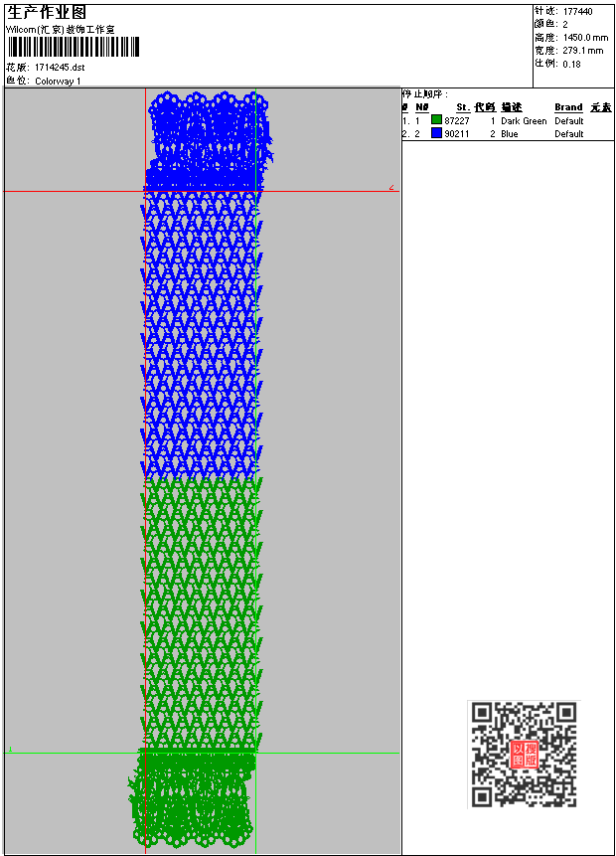
Task: Click the Dark Green color swatch
Action: 436,120
